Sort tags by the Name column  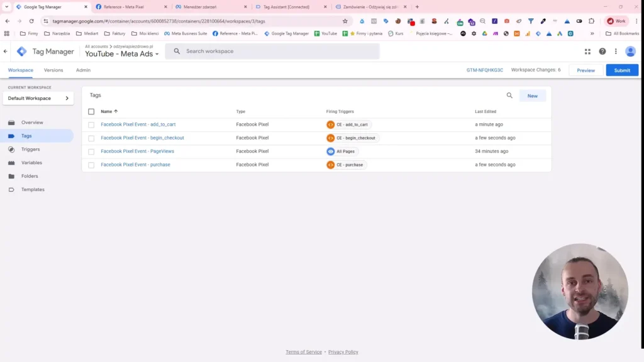[x=109, y=112]
